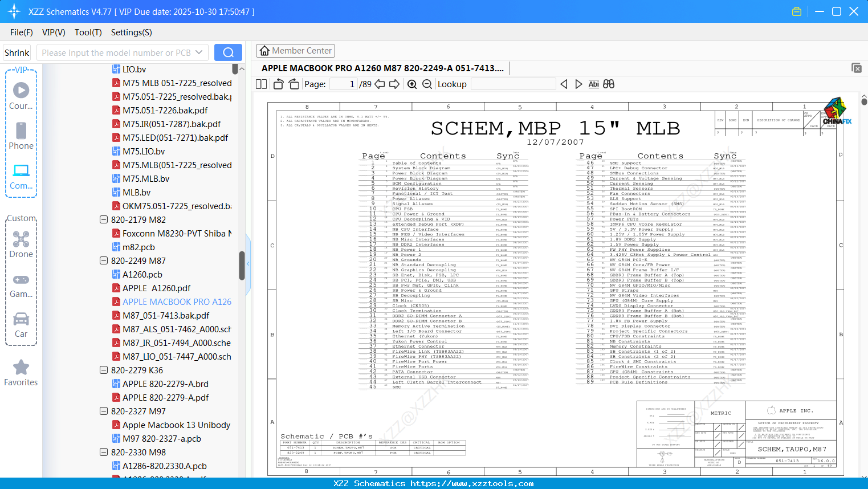Toggle the Abi whole-word match icon
Image resolution: width=868 pixels, height=489 pixels.
[x=593, y=84]
